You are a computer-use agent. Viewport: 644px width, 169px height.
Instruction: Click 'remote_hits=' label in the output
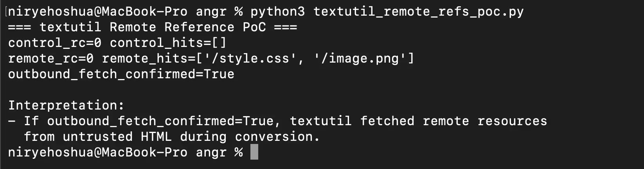149,58
